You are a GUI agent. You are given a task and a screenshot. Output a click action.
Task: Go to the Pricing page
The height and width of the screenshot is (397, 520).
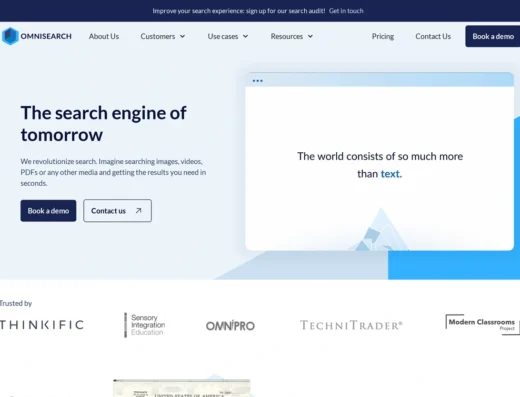coord(383,36)
